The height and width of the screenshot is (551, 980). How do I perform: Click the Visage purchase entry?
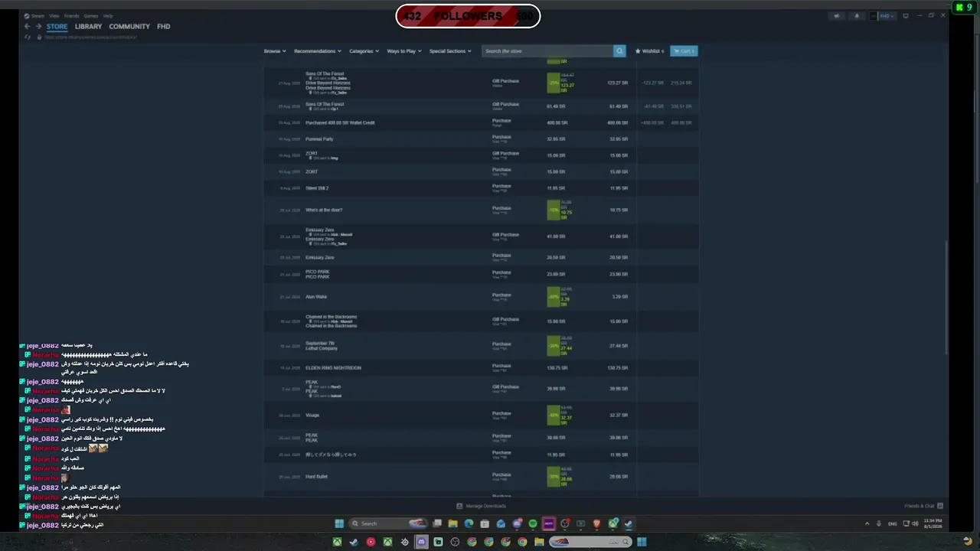pyautogui.click(x=312, y=416)
